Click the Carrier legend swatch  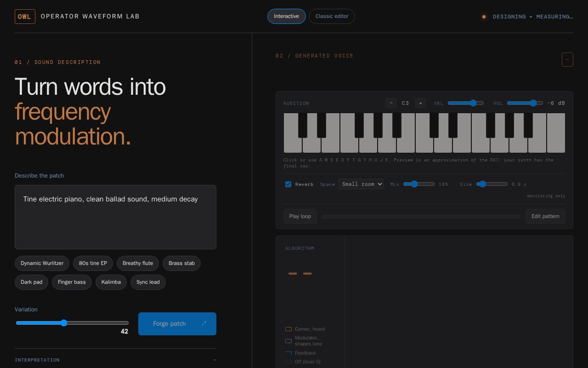[288, 329]
